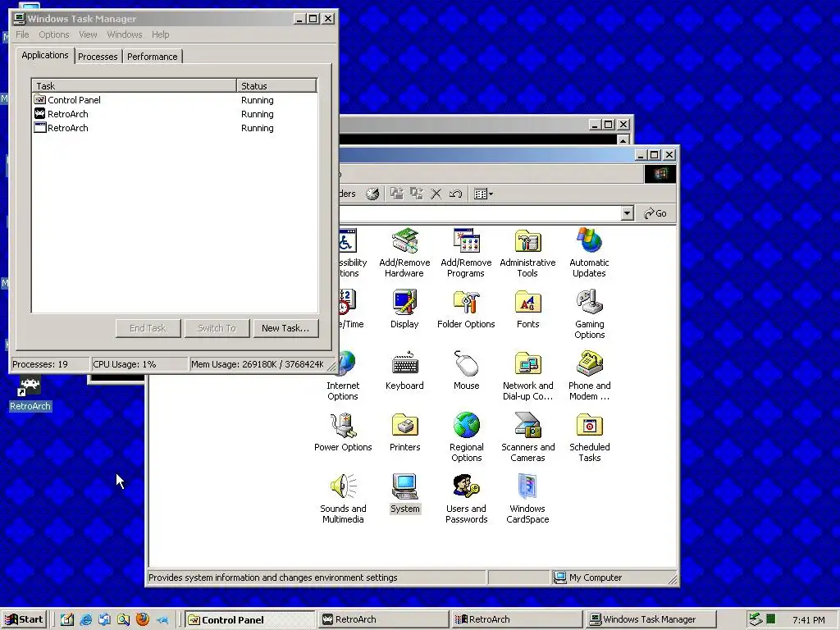Click the Undo toolbar icon
The image size is (840, 630).
coord(455,194)
